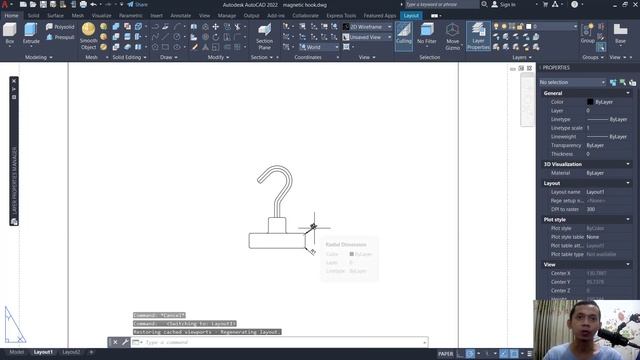Open the Help question mark icon
Viewport: 640px width, 360px height.
(575, 4)
